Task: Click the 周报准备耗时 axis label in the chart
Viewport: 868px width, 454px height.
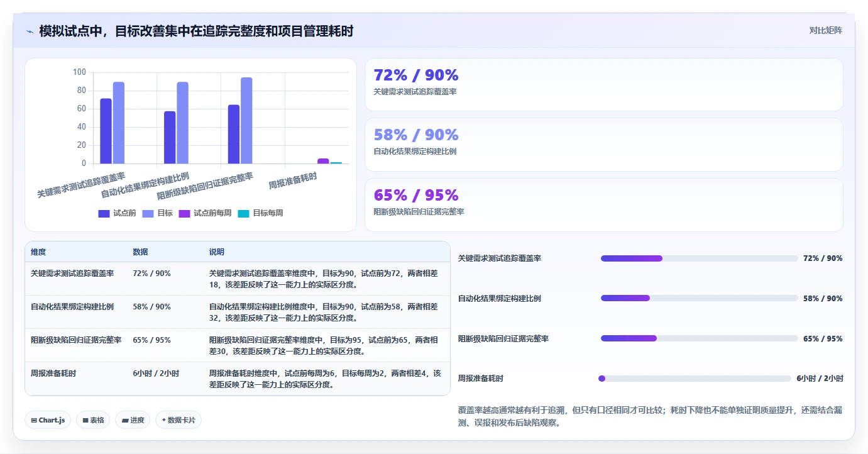Action: click(293, 181)
